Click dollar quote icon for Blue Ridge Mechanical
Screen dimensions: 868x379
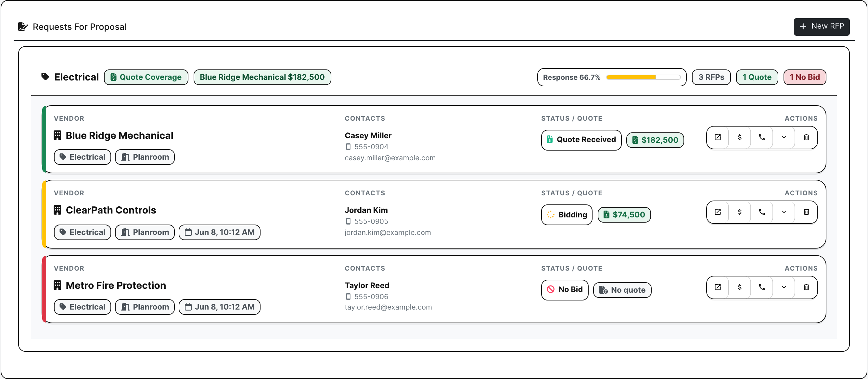(x=740, y=137)
